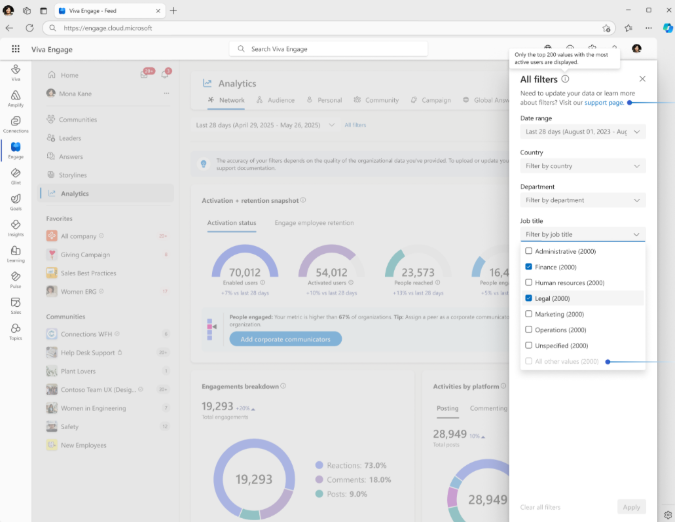Open Goals in the left rail

[x=15, y=202]
